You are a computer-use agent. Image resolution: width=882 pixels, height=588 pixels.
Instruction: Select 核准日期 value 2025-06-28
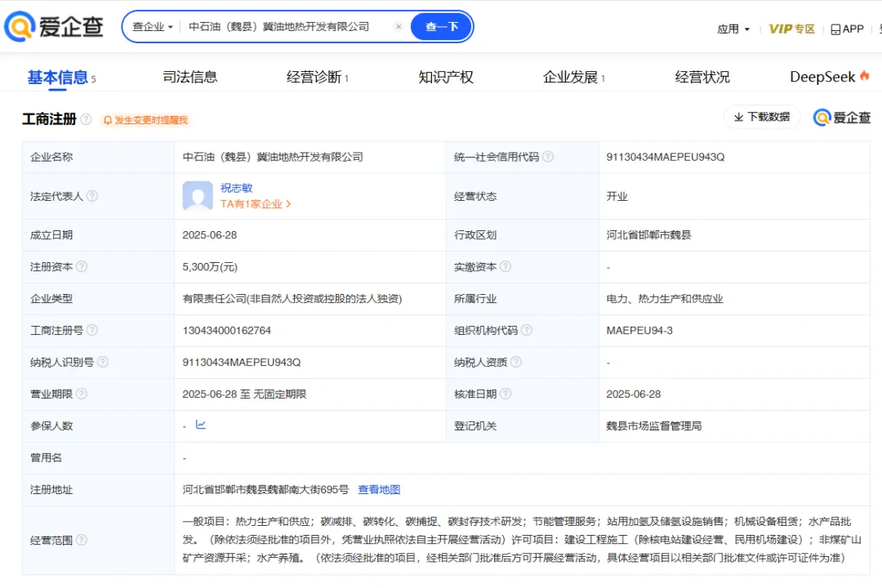[634, 394]
